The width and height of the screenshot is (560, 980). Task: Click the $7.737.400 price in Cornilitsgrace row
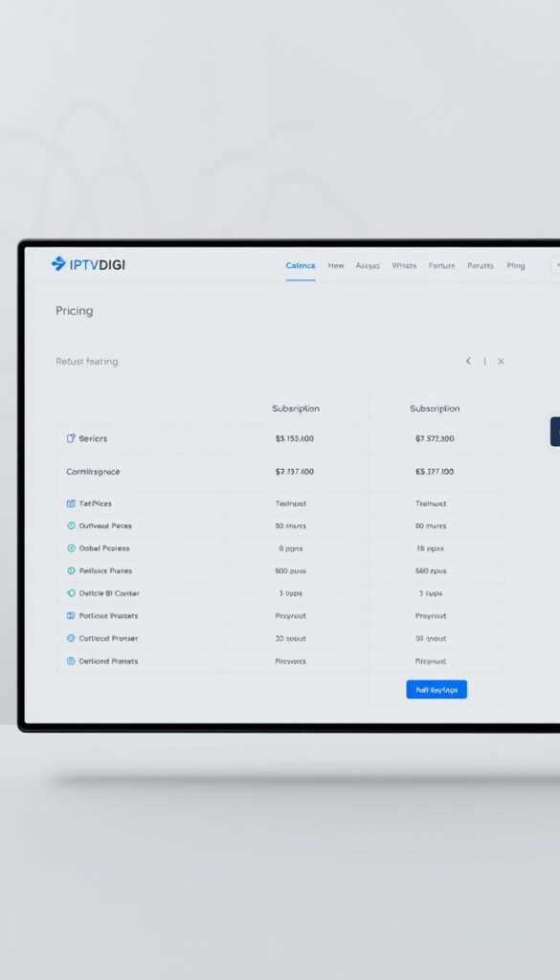pos(295,472)
